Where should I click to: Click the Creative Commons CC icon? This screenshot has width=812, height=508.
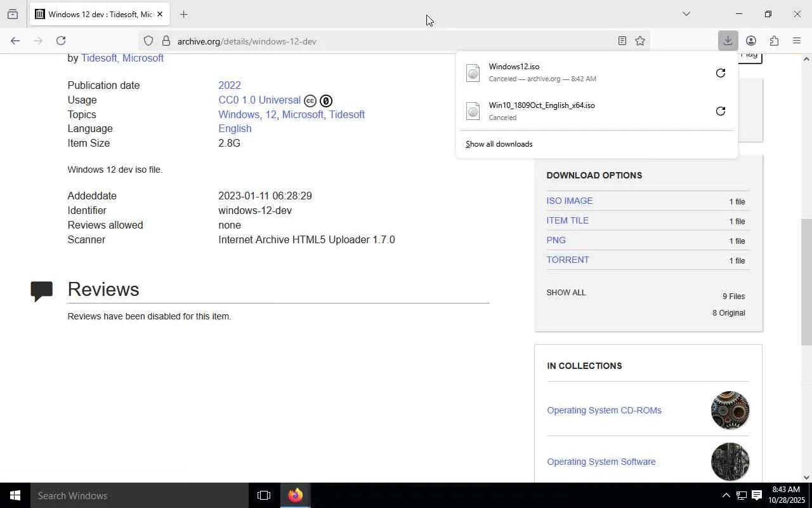click(310, 100)
